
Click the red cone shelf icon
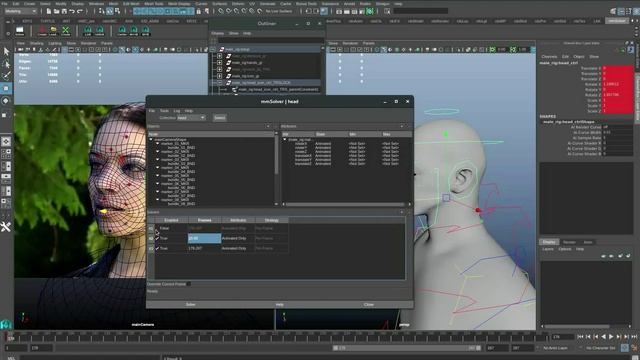click(x=42, y=31)
